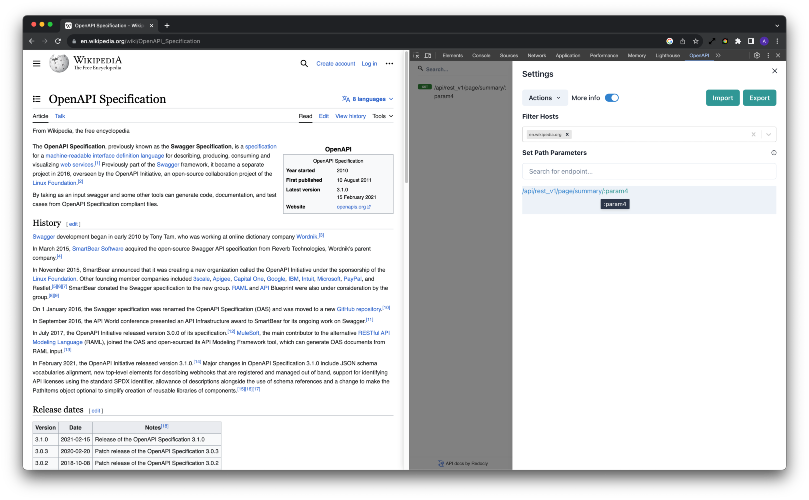Open the SmartBear Software link
This screenshot has height=500, width=809.
tap(98, 249)
